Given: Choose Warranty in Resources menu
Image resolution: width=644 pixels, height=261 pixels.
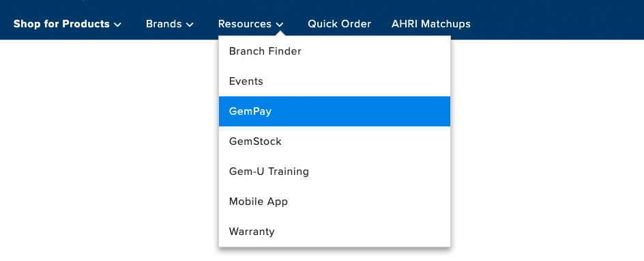Looking at the screenshot, I should (334, 232).
